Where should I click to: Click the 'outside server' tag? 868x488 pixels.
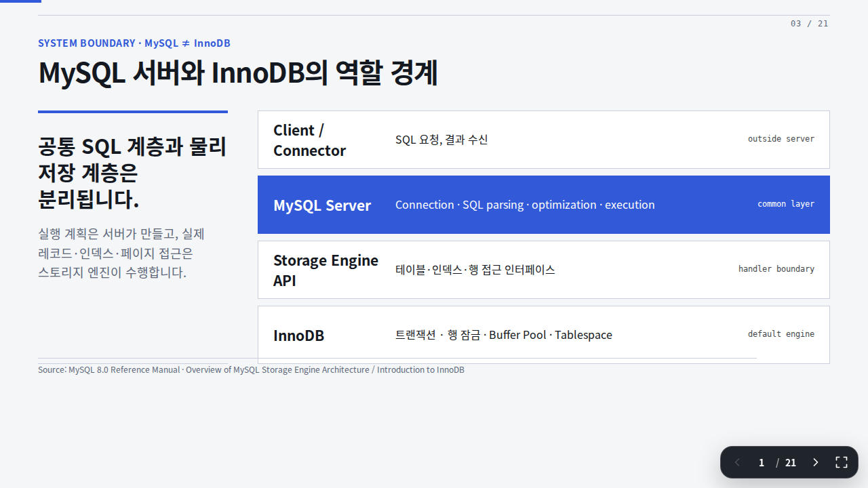click(x=781, y=139)
